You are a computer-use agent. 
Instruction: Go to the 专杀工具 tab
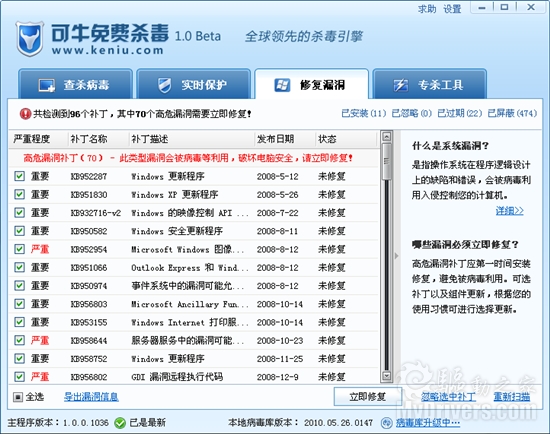coord(430,84)
